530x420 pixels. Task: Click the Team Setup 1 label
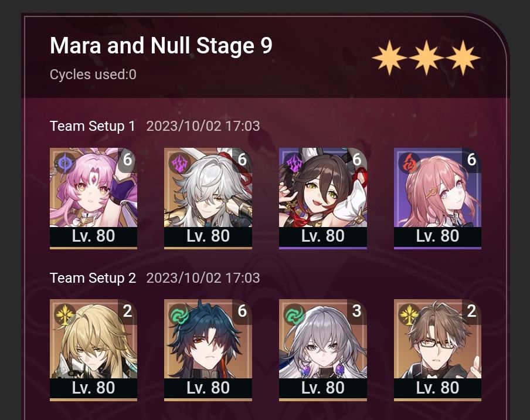(92, 126)
